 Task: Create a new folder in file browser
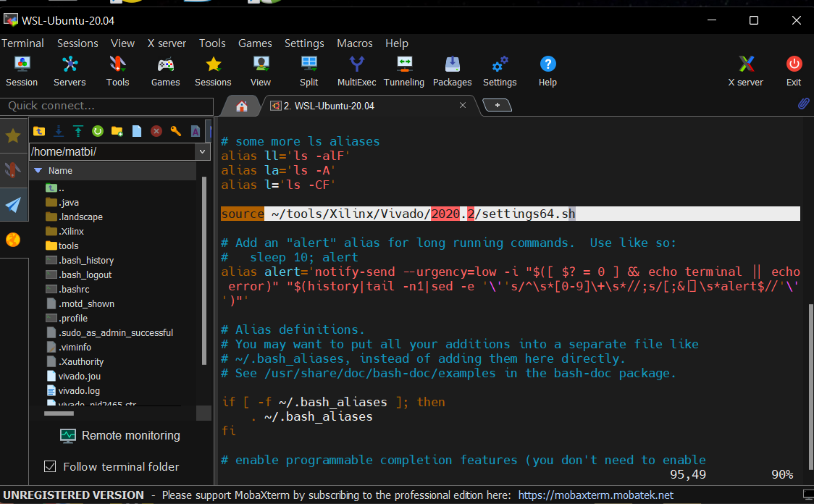pyautogui.click(x=117, y=131)
